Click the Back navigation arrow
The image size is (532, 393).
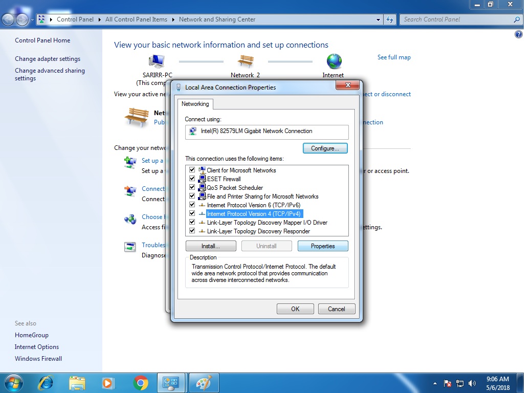pos(8,19)
